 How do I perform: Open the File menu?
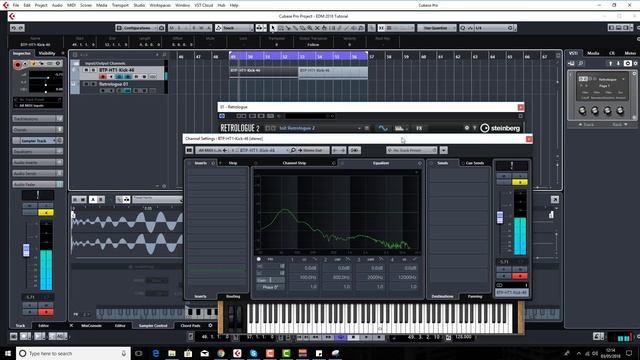tap(16, 5)
